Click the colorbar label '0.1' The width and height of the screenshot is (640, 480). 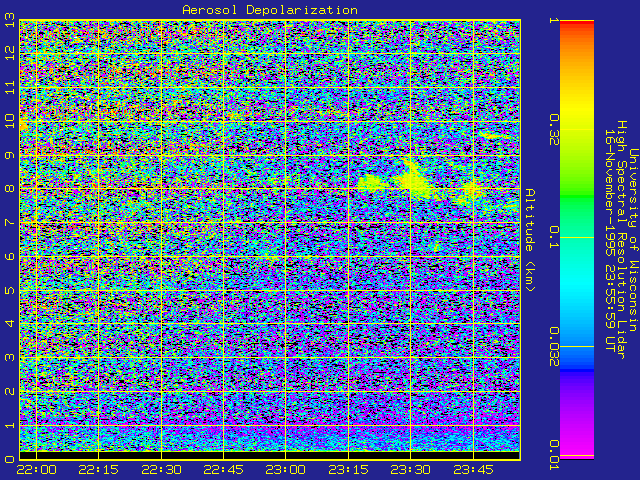[554, 237]
